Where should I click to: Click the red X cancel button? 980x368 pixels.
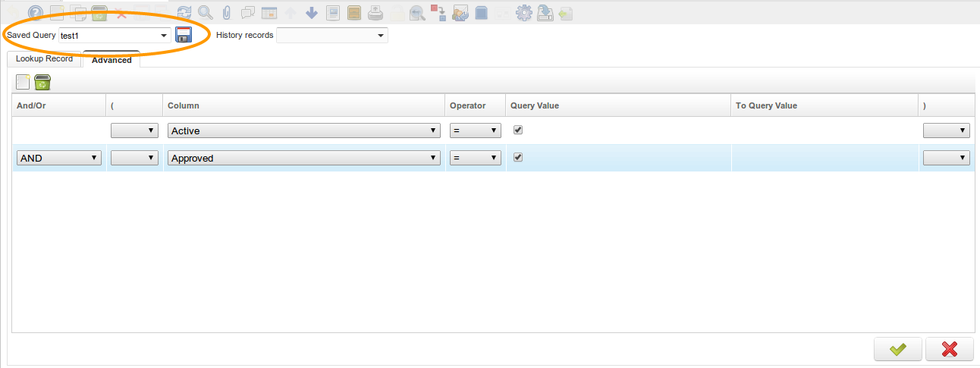click(949, 349)
